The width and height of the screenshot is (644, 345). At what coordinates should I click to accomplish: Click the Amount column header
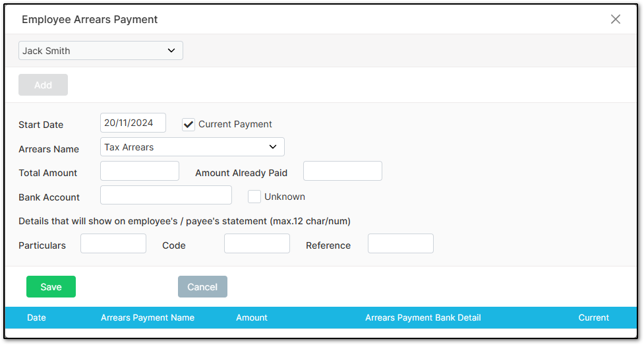click(x=252, y=317)
